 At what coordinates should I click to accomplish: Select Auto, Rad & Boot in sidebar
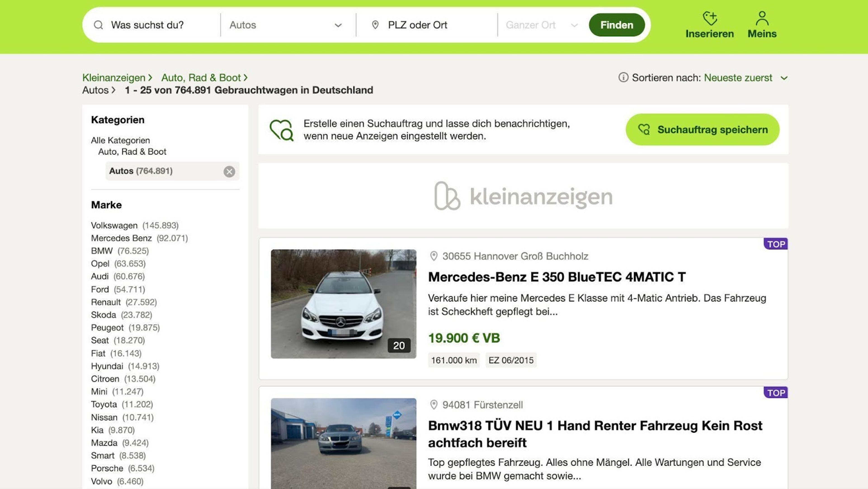tap(132, 152)
